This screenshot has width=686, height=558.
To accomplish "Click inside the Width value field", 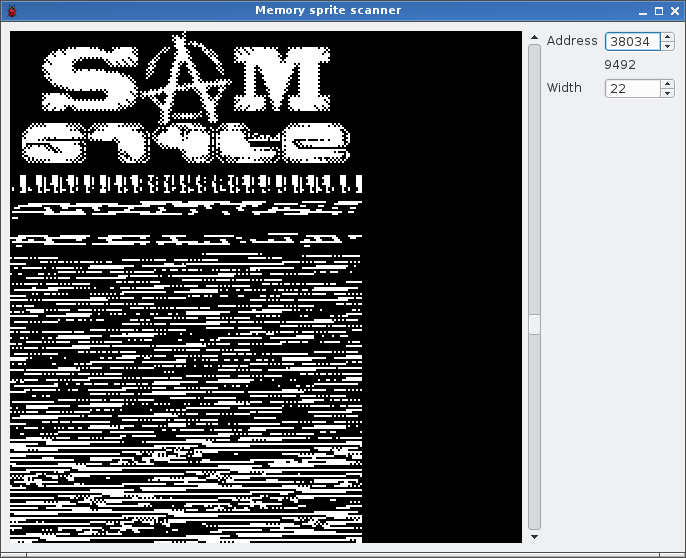I will [632, 88].
